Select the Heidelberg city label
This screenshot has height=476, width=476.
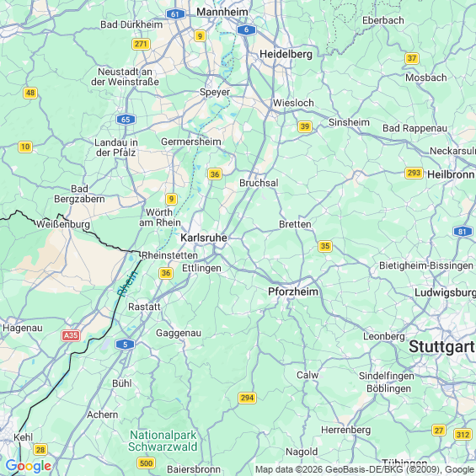(286, 54)
